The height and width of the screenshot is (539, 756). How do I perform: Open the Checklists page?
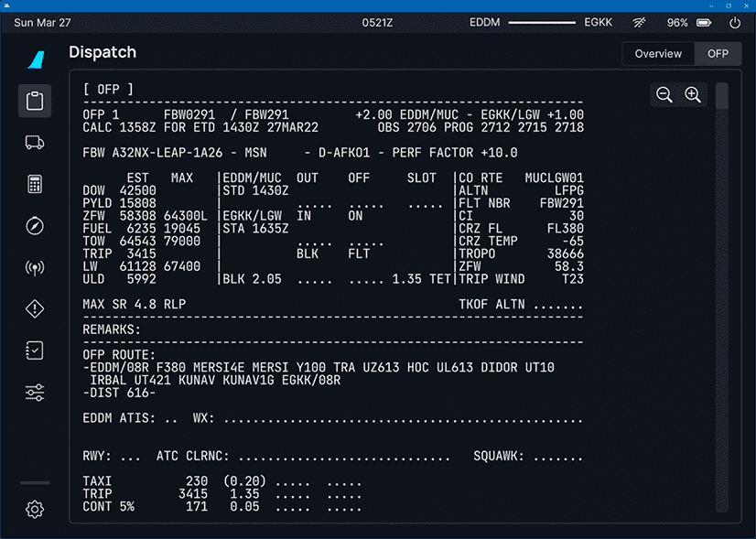click(x=35, y=350)
